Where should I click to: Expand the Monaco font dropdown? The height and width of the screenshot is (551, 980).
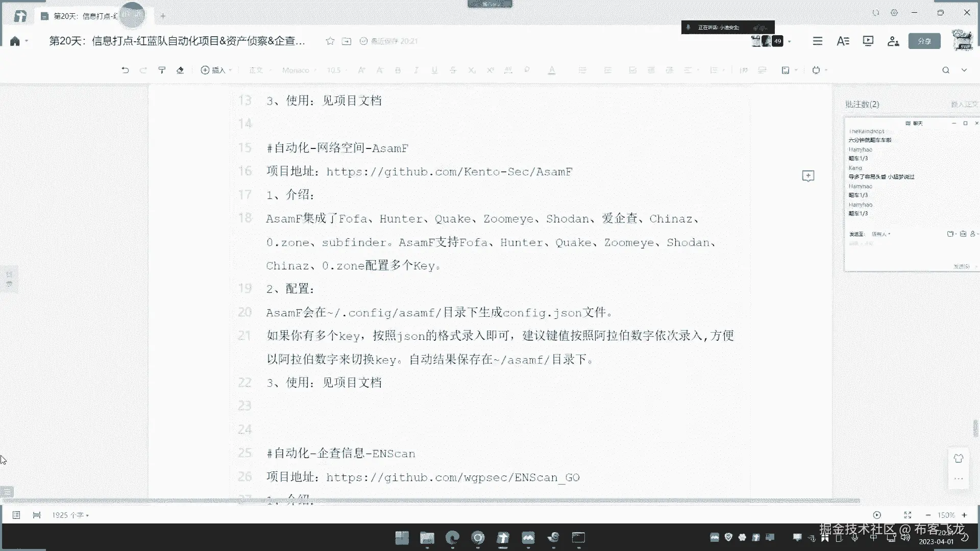pyautogui.click(x=299, y=70)
